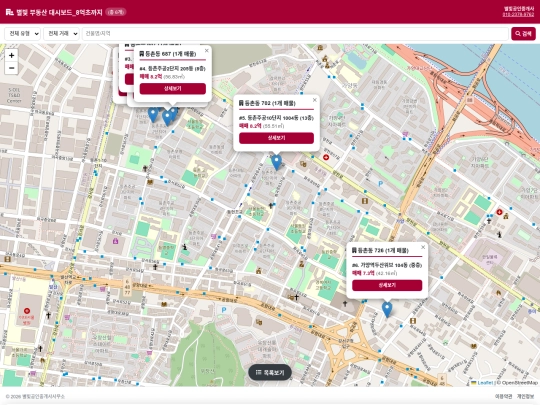
Task: Select the map marker below the 등촌동 702 popup
Action: (x=276, y=162)
